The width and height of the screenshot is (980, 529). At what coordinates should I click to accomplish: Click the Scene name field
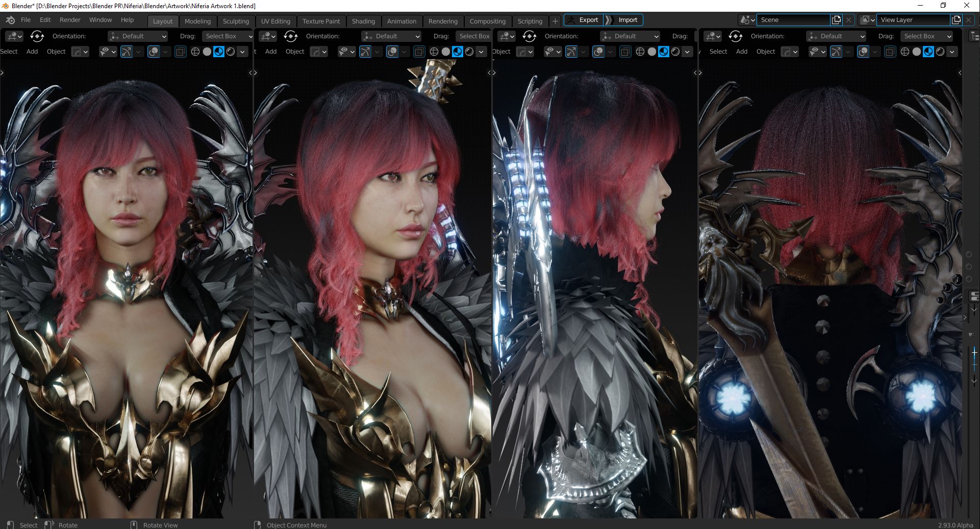coord(793,20)
